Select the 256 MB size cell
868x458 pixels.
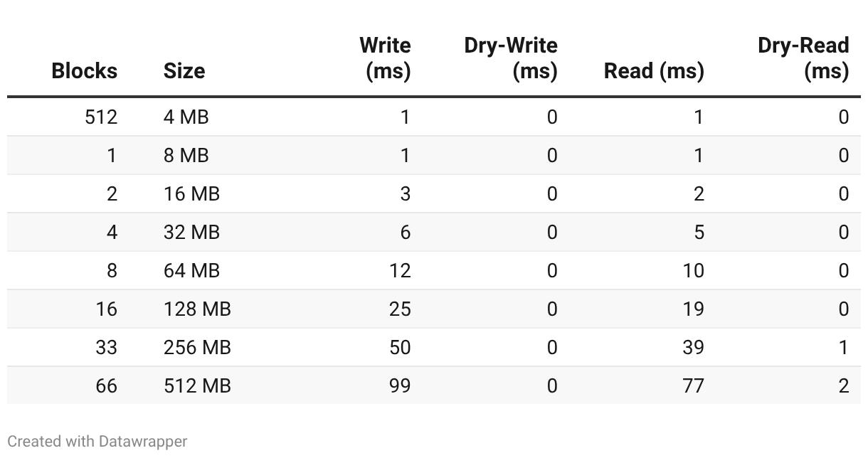click(197, 347)
